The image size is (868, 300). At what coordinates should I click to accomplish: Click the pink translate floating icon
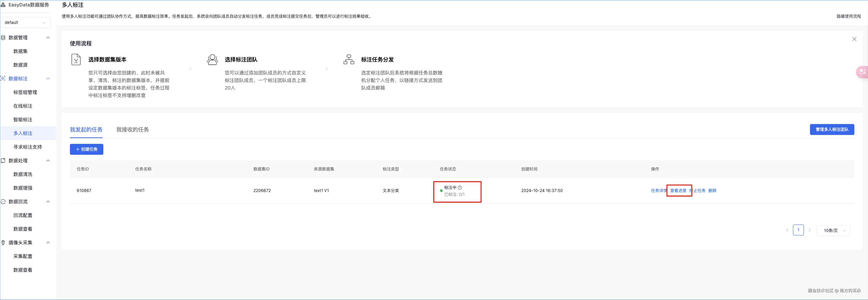point(862,72)
